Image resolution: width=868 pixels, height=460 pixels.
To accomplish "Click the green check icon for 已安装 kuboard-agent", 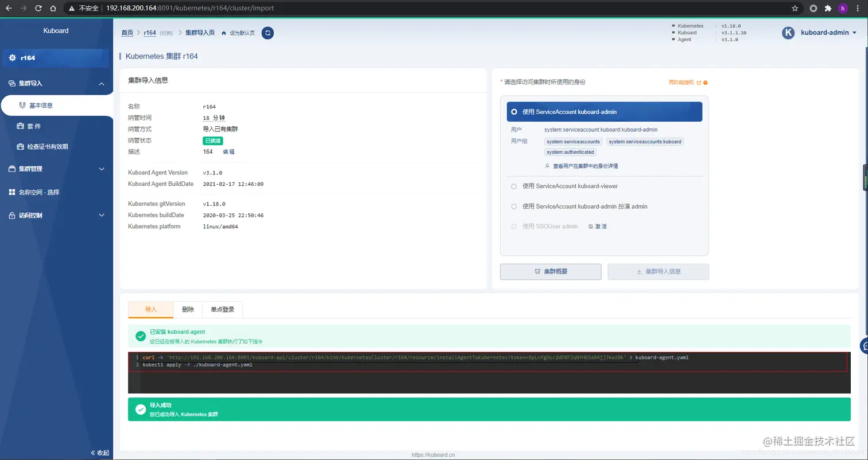I will tap(141, 336).
